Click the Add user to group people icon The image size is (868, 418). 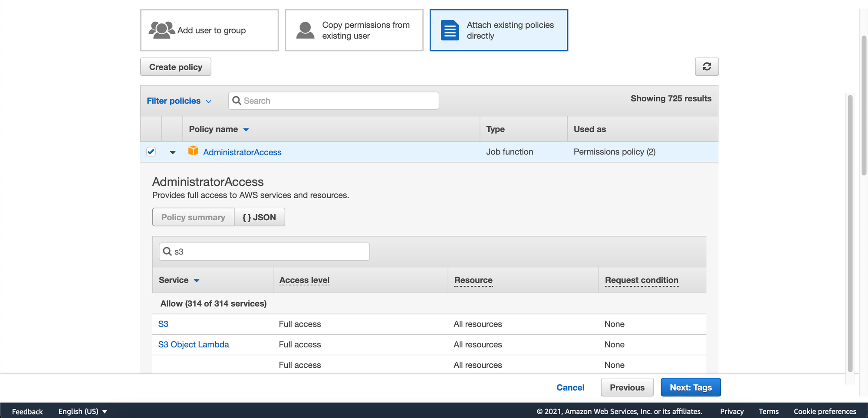[x=161, y=30]
